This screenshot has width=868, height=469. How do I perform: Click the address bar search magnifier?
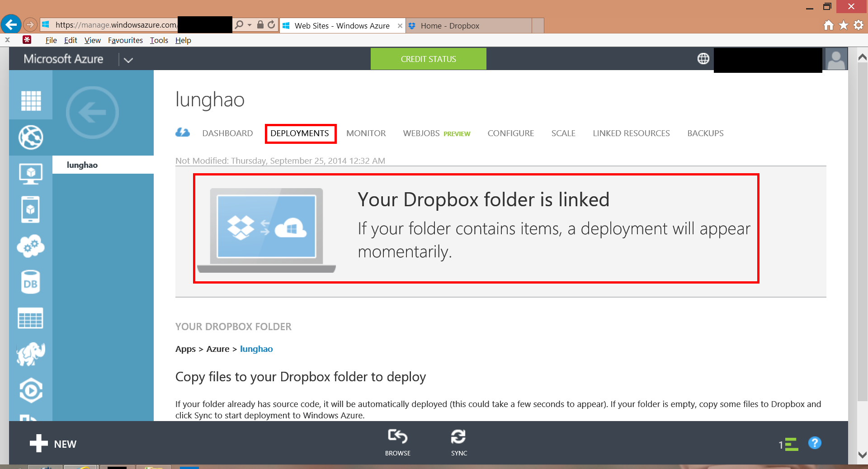coord(239,25)
